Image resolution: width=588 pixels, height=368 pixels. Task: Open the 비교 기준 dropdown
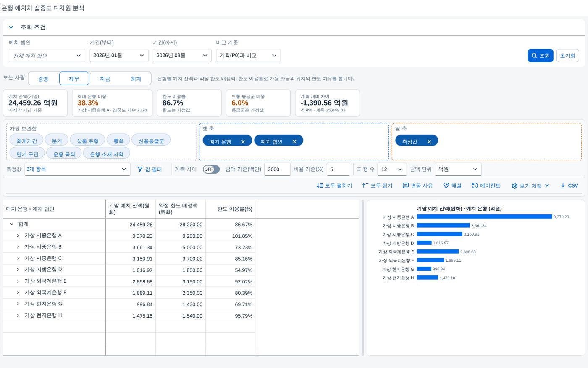point(248,56)
